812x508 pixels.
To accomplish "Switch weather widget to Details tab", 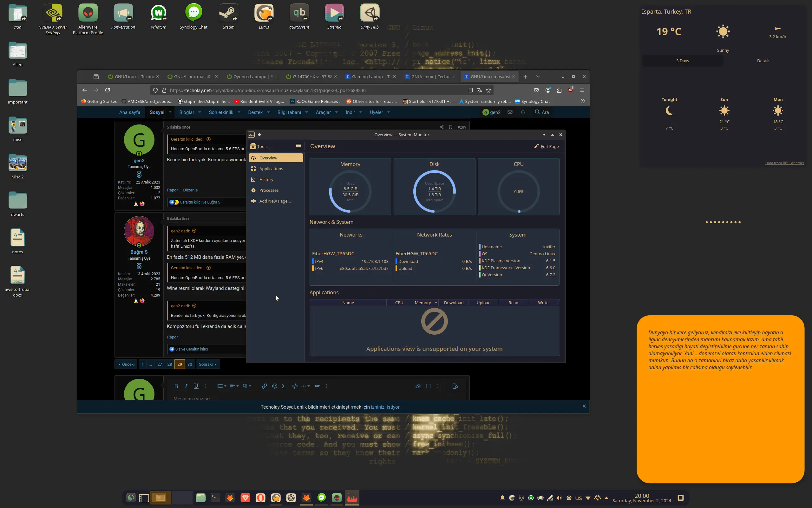I will pyautogui.click(x=763, y=61).
